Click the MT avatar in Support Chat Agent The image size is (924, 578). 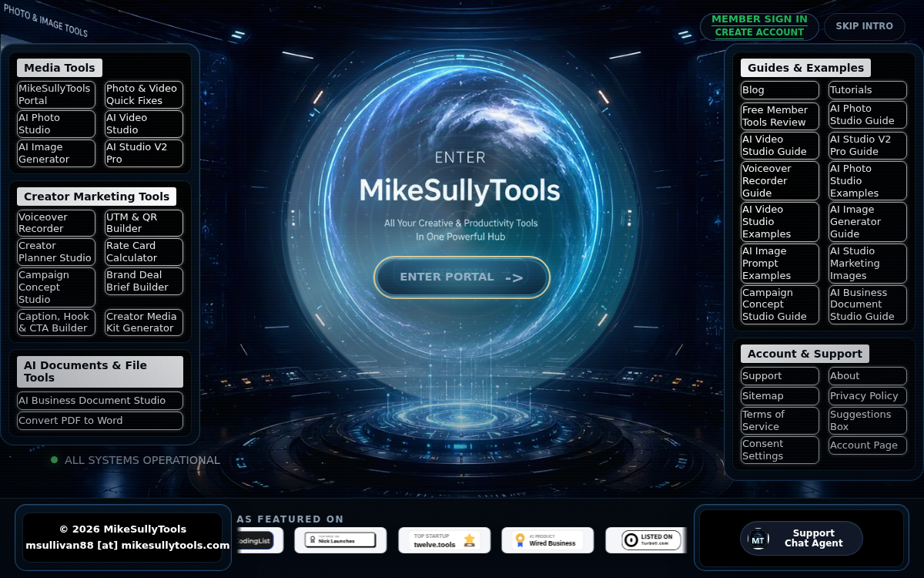click(758, 539)
